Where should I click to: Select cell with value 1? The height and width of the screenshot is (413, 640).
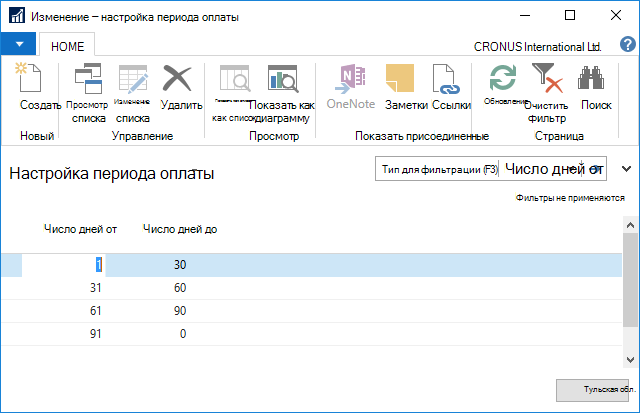[64, 265]
